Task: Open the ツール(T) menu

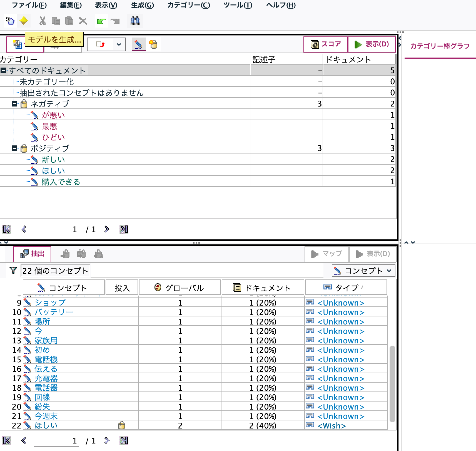Action: pos(238,5)
